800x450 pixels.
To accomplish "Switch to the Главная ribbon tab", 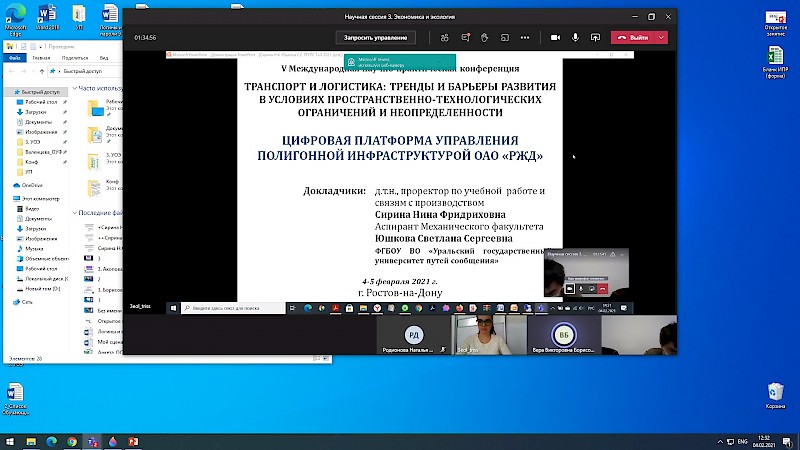I will (x=41, y=58).
